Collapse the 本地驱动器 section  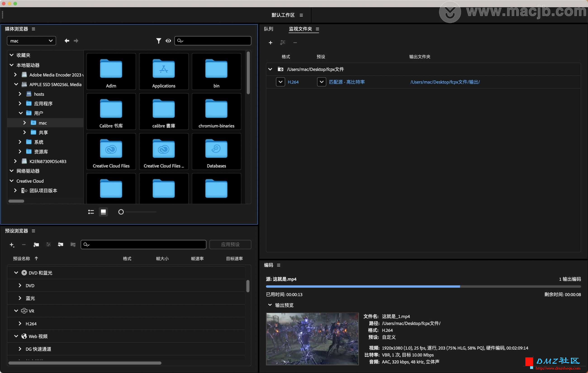[12, 65]
